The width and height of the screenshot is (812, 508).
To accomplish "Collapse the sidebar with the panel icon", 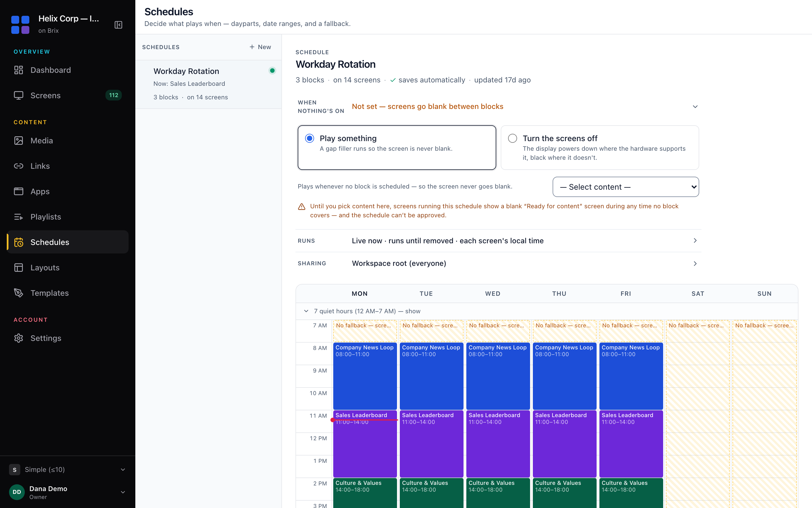I will pyautogui.click(x=118, y=25).
